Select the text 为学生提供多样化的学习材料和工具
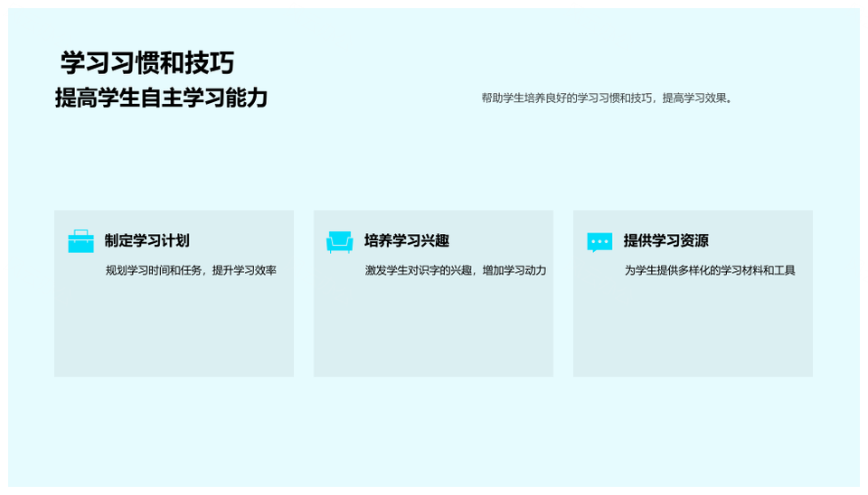Viewport: 868px width, 495px height. pos(710,270)
